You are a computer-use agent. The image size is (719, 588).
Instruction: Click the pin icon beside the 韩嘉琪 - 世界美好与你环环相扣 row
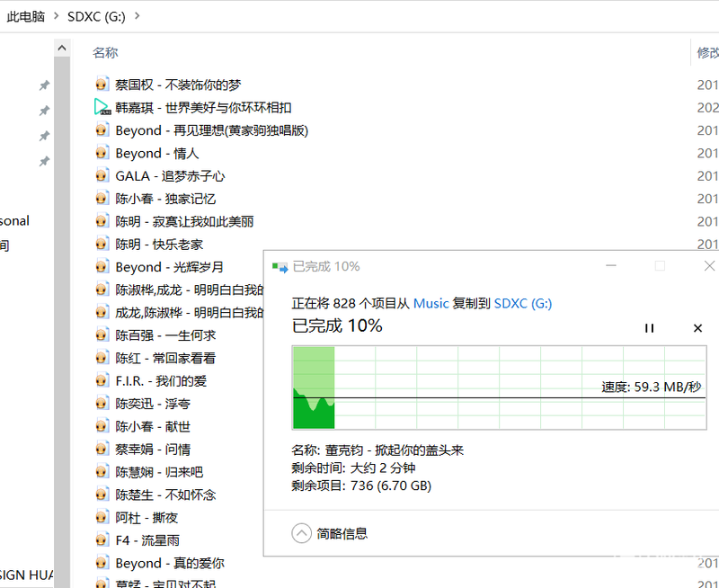tap(44, 111)
